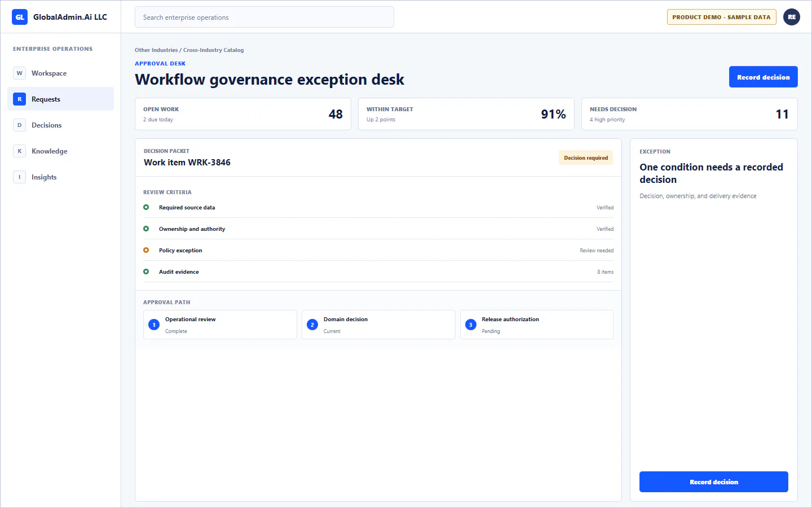The height and width of the screenshot is (508, 812).
Task: Open the Open Work 48 card
Action: point(243,114)
